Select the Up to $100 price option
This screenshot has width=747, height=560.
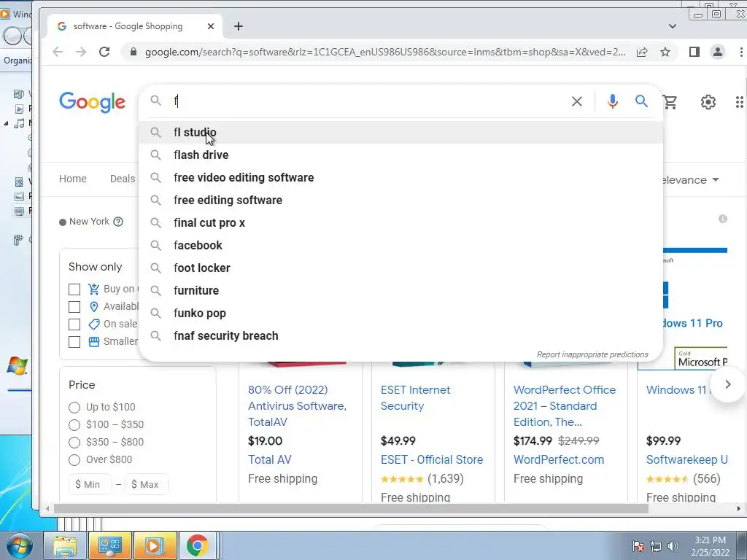tap(74, 407)
